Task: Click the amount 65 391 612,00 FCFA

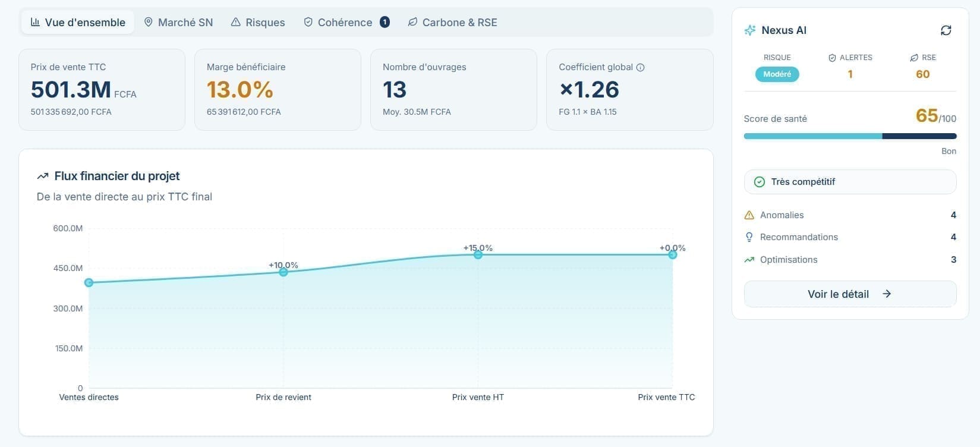Action: 244,112
